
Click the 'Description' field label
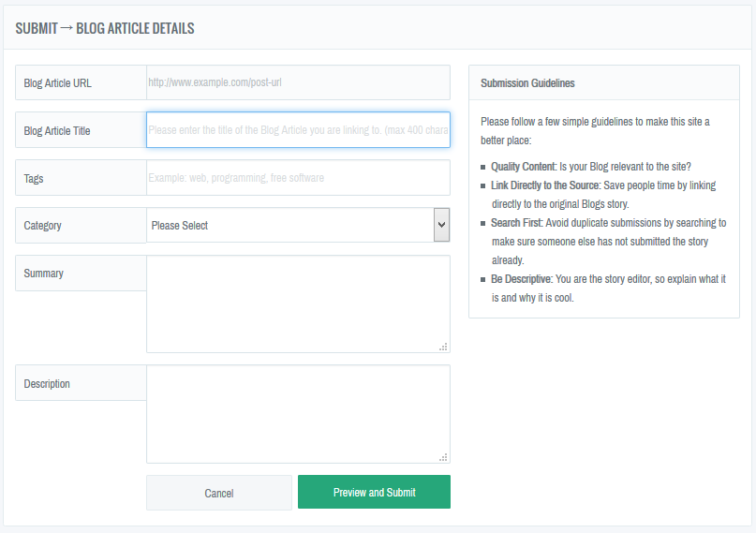(x=47, y=384)
